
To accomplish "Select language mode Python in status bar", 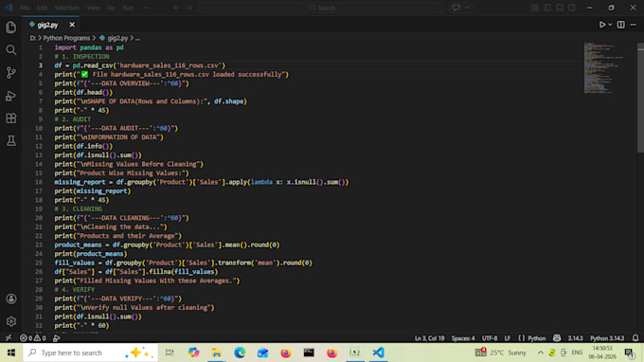I will pos(536,338).
